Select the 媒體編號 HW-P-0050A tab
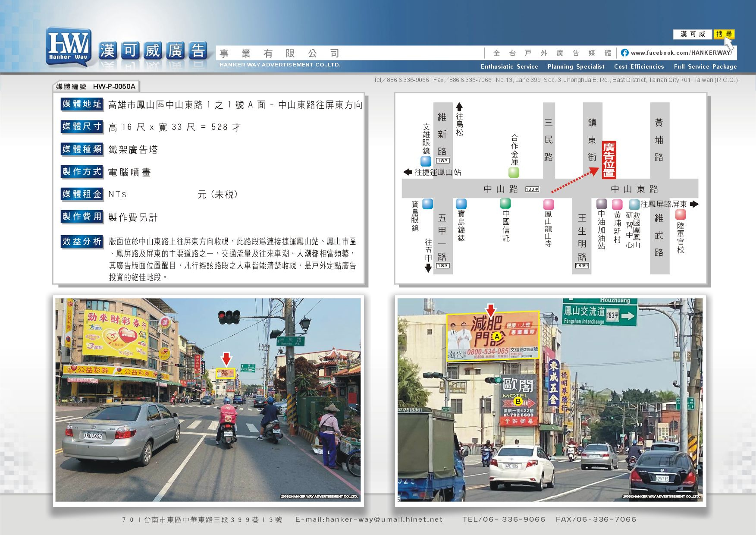The image size is (756, 535). tap(96, 86)
